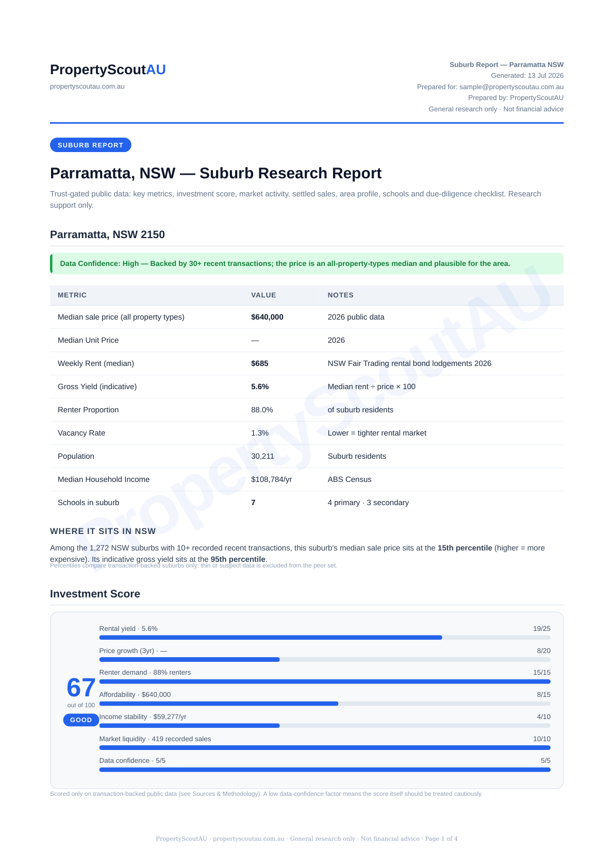The image size is (614, 868).
Task: Click the 10/10 market liquidity score
Action: point(542,739)
